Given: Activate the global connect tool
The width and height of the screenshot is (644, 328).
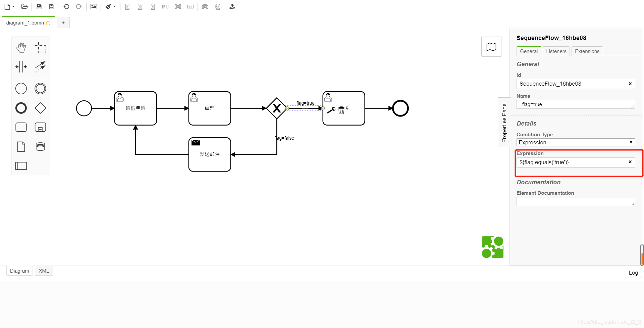Looking at the screenshot, I should (x=40, y=67).
